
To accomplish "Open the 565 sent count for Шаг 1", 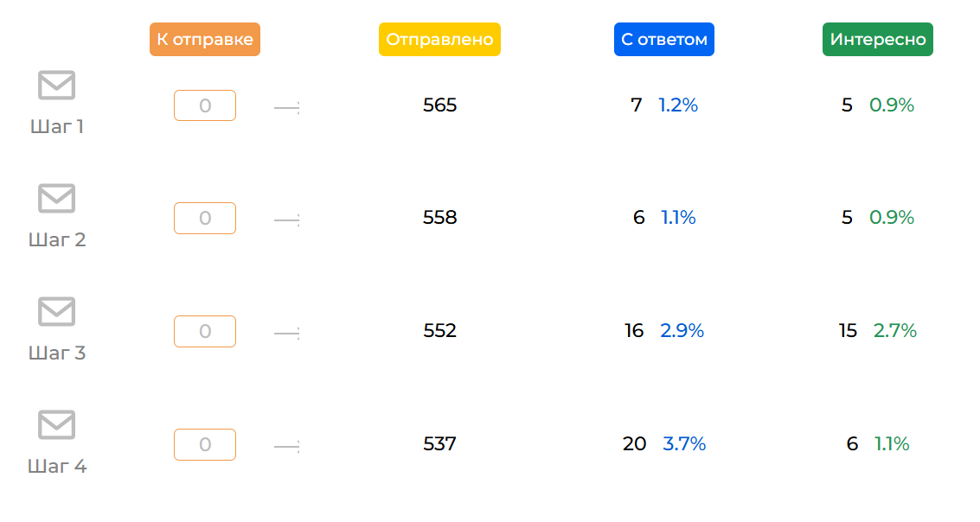I will (x=439, y=105).
